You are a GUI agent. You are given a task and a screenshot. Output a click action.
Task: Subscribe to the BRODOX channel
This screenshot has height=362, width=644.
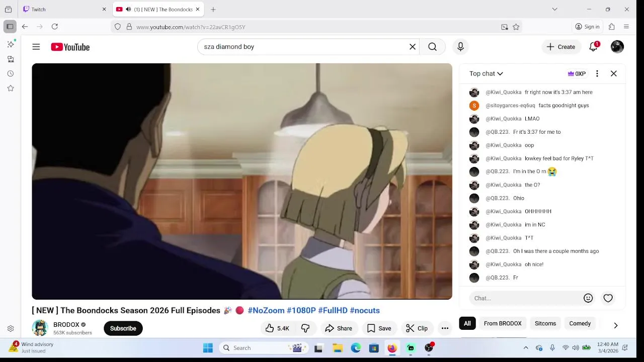click(x=123, y=328)
